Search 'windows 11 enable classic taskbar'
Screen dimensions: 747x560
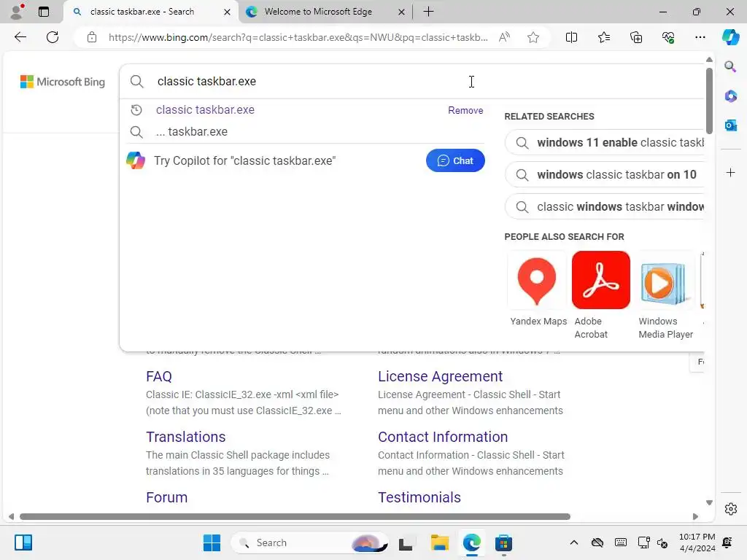point(604,142)
